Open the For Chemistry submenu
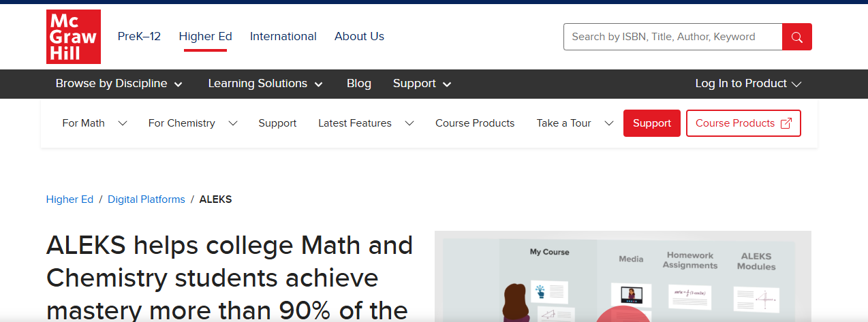 [233, 123]
